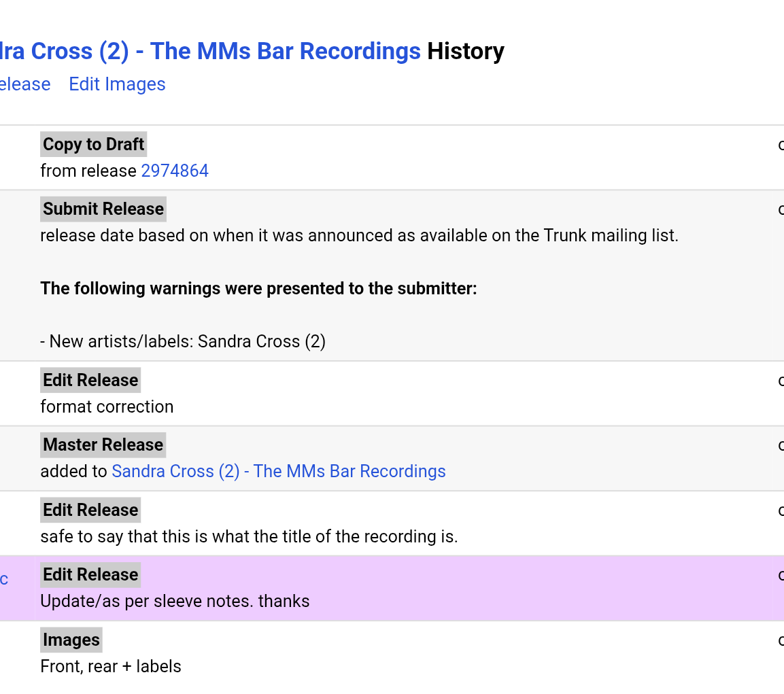Click the black History heading word
The image size is (784, 694).
click(466, 51)
